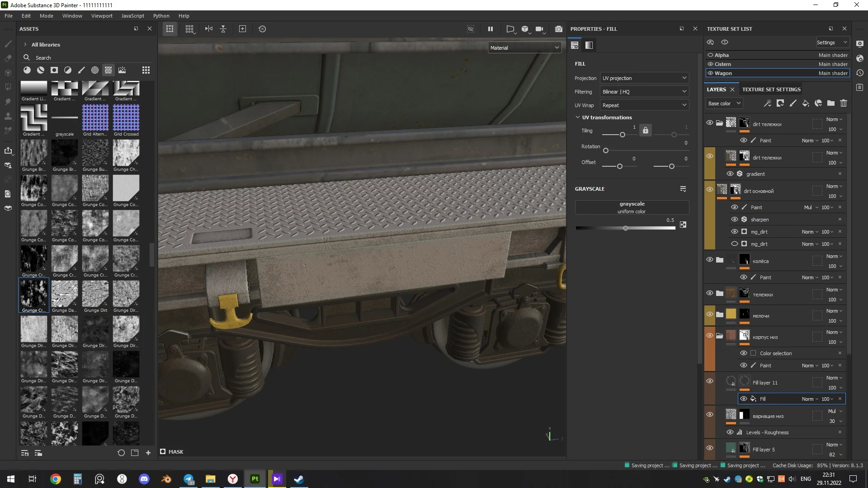Open the Material view mode dropdown
Image resolution: width=868 pixels, height=488 pixels.
524,48
